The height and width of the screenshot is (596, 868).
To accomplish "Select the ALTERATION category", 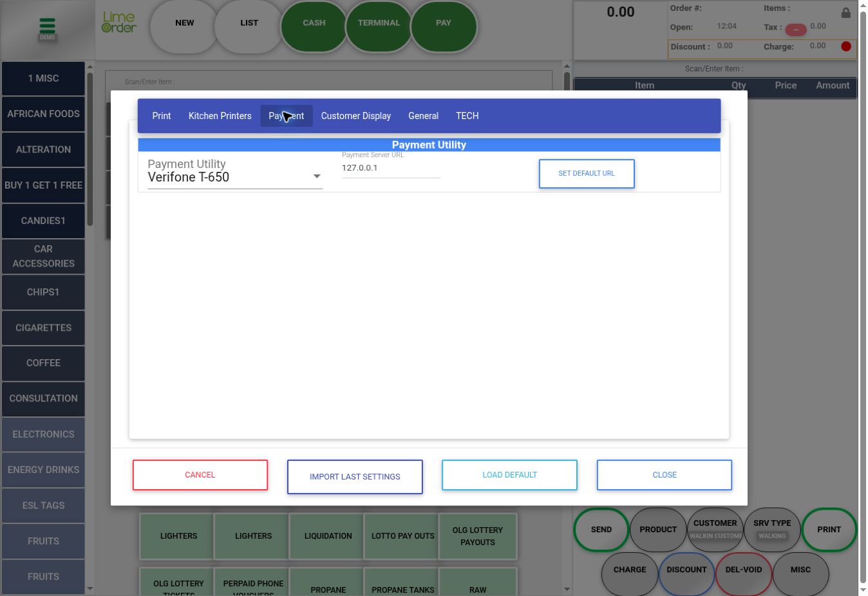I will coord(43,150).
